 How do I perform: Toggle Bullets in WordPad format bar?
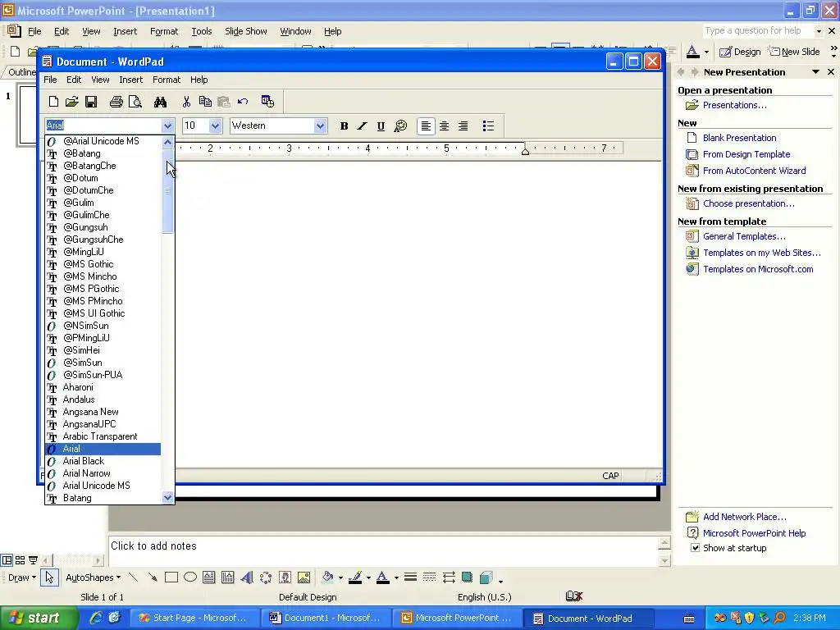tap(488, 126)
